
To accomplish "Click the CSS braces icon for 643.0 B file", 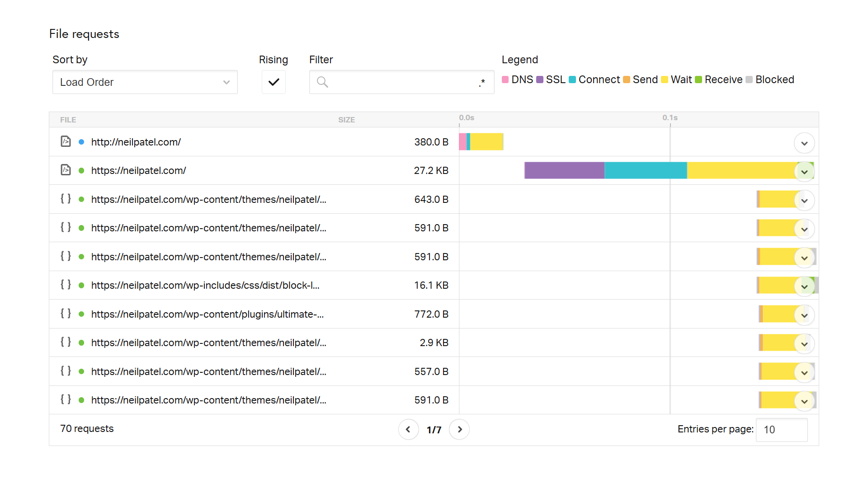I will coord(66,198).
